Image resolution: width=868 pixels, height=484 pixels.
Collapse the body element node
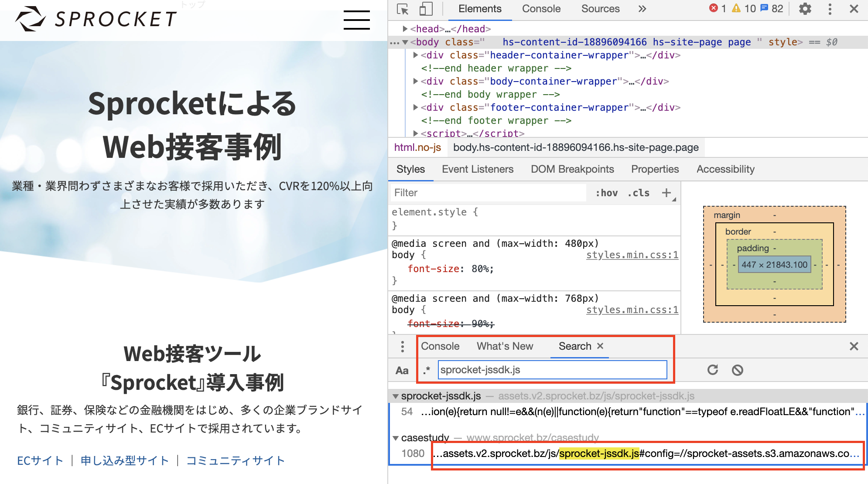point(405,42)
